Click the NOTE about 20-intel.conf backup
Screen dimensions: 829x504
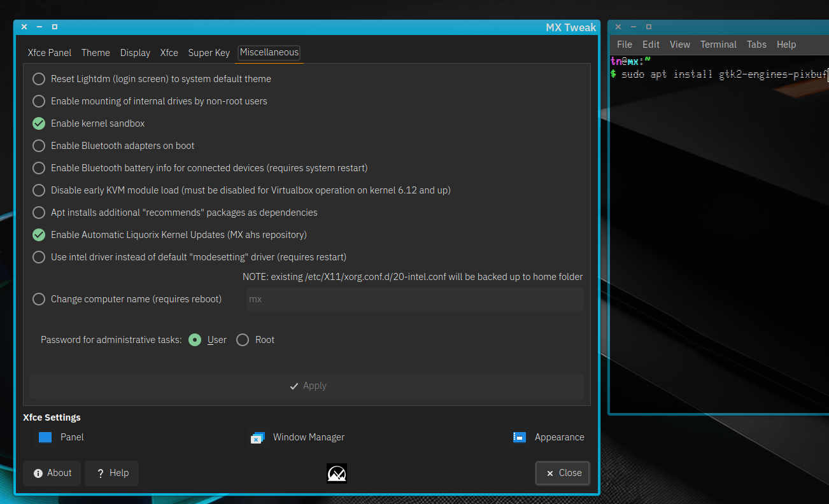(413, 277)
